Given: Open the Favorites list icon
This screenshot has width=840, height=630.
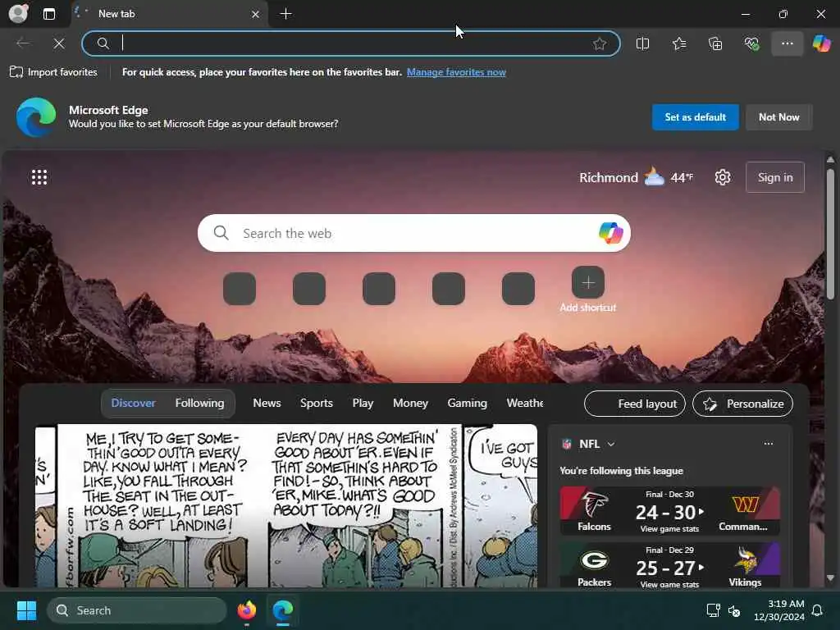Looking at the screenshot, I should click(678, 43).
